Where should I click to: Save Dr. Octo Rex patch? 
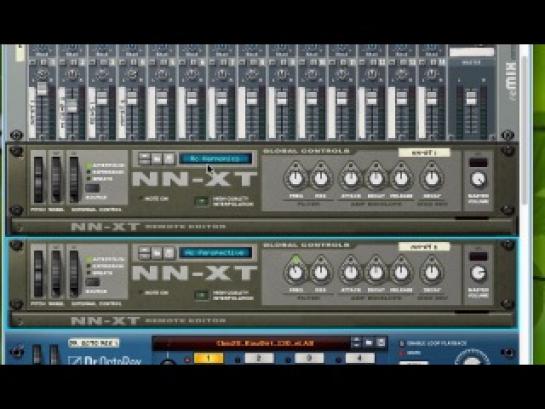(x=381, y=343)
